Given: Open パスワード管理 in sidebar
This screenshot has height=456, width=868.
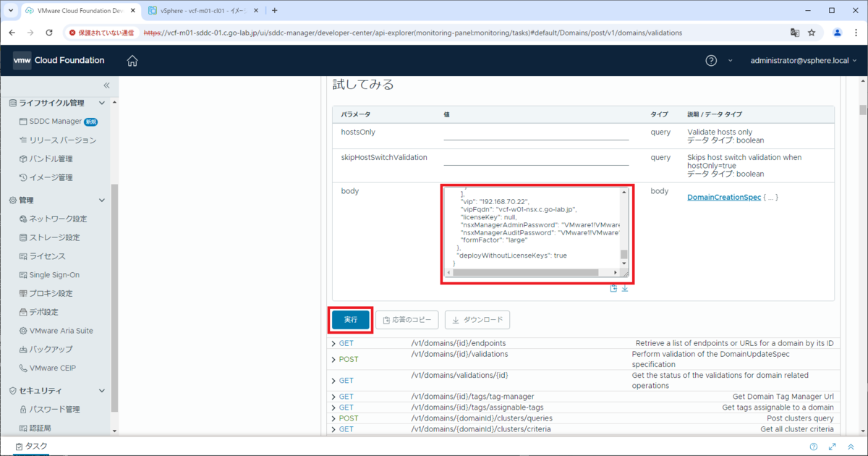Looking at the screenshot, I should tap(49, 410).
